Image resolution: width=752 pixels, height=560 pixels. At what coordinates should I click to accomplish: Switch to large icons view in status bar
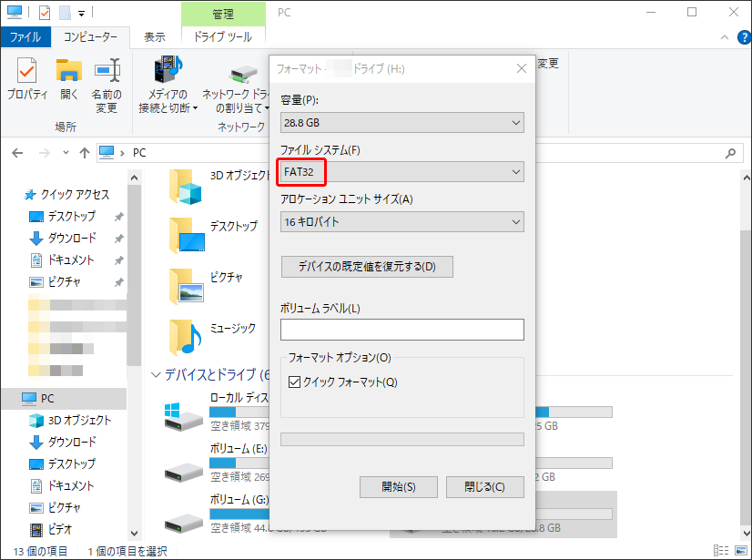tap(742, 551)
